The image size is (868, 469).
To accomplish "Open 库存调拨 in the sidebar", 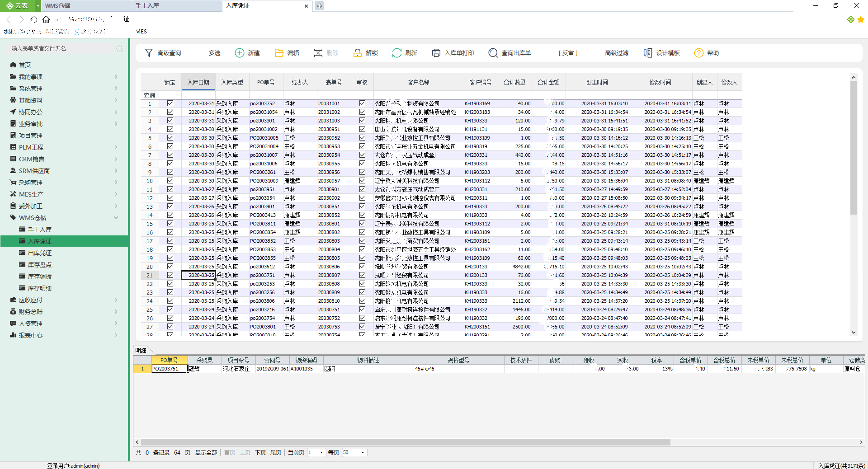I will [40, 277].
